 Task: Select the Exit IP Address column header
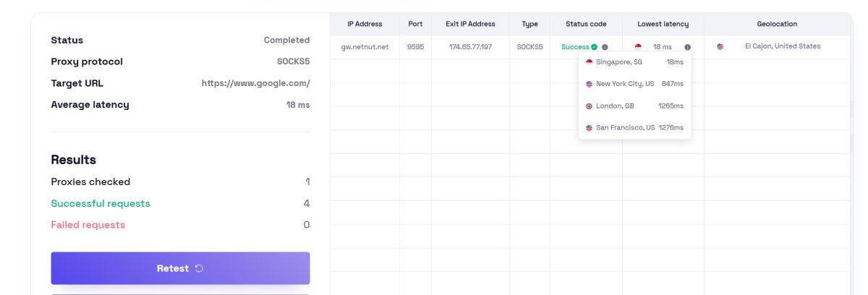point(470,24)
